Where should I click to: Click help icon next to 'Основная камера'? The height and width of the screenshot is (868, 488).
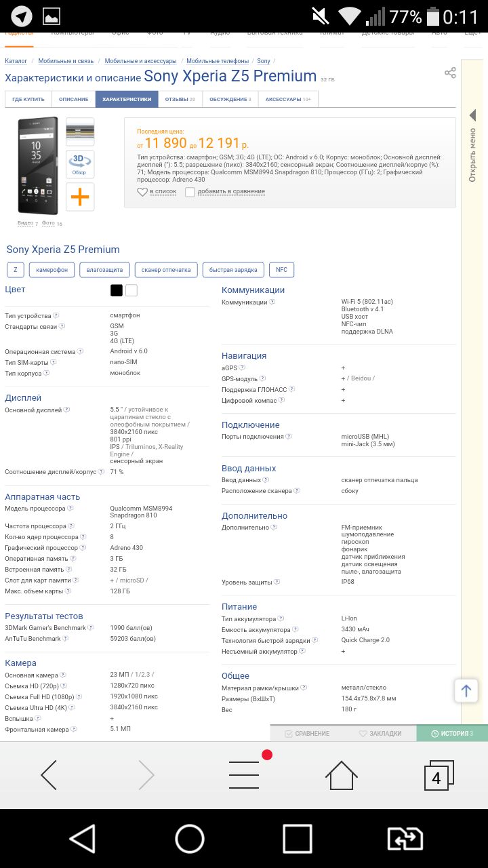(x=63, y=675)
